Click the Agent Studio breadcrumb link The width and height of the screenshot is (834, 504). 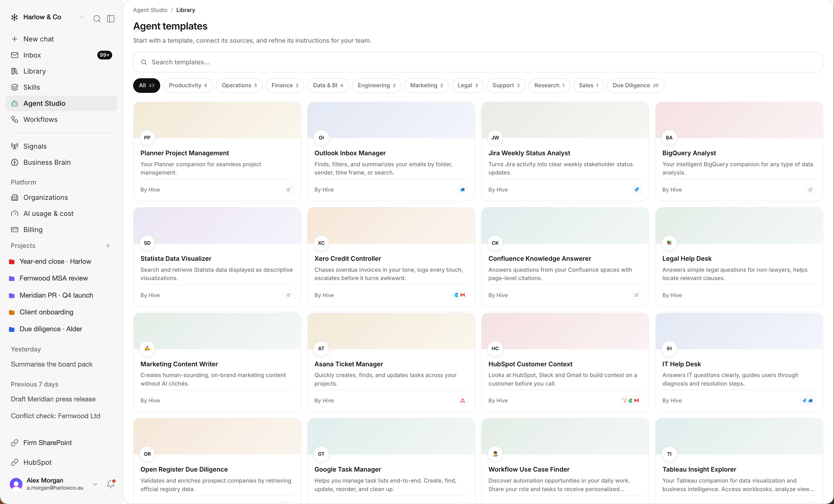[x=150, y=10]
